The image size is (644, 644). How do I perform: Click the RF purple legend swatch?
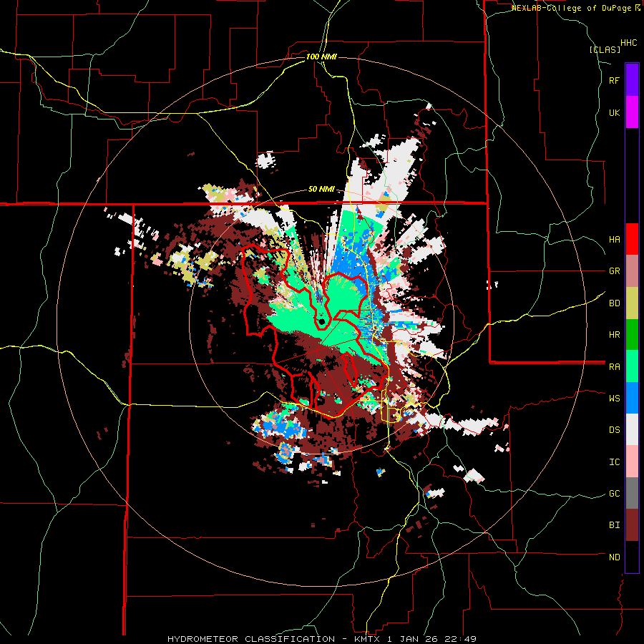pyautogui.click(x=632, y=80)
